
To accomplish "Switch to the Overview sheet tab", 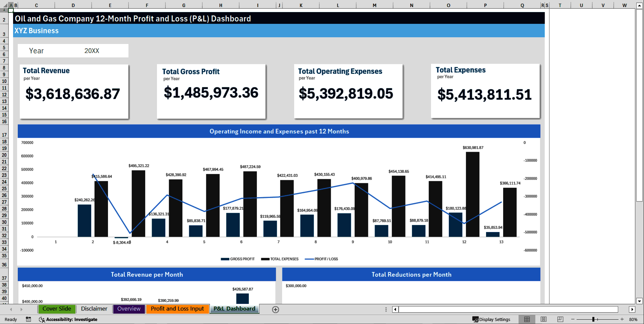I will click(129, 309).
